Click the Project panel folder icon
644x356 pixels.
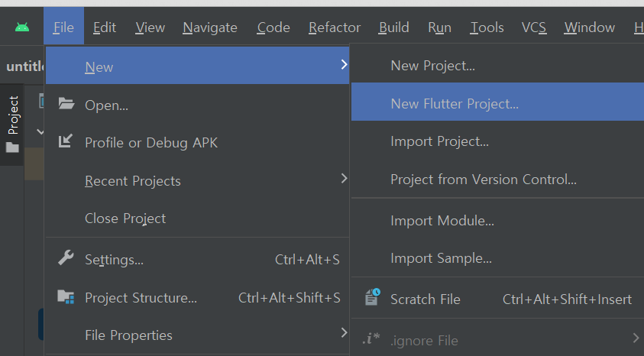pos(12,147)
